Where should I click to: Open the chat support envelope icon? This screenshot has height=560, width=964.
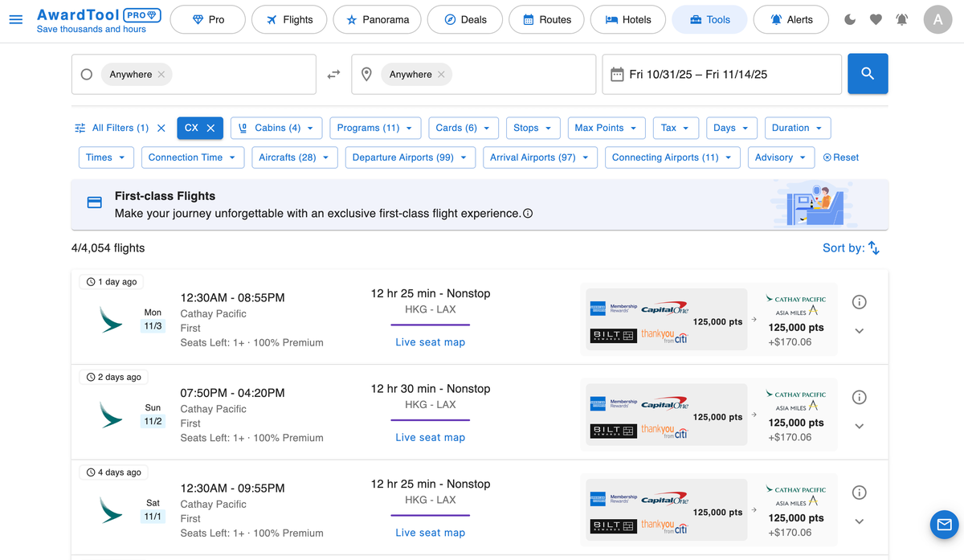(944, 525)
